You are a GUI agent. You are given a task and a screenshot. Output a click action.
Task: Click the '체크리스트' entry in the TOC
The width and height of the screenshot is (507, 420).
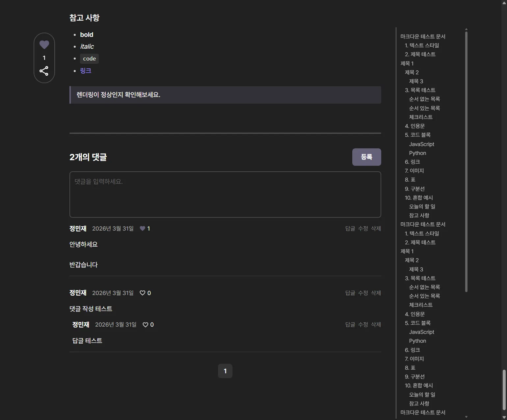(x=421, y=117)
